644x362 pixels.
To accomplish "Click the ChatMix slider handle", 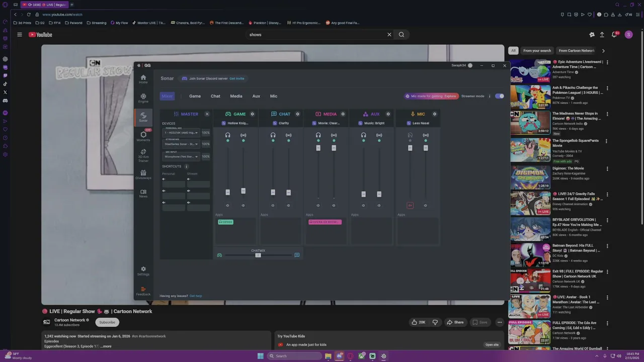I will pyautogui.click(x=258, y=255).
